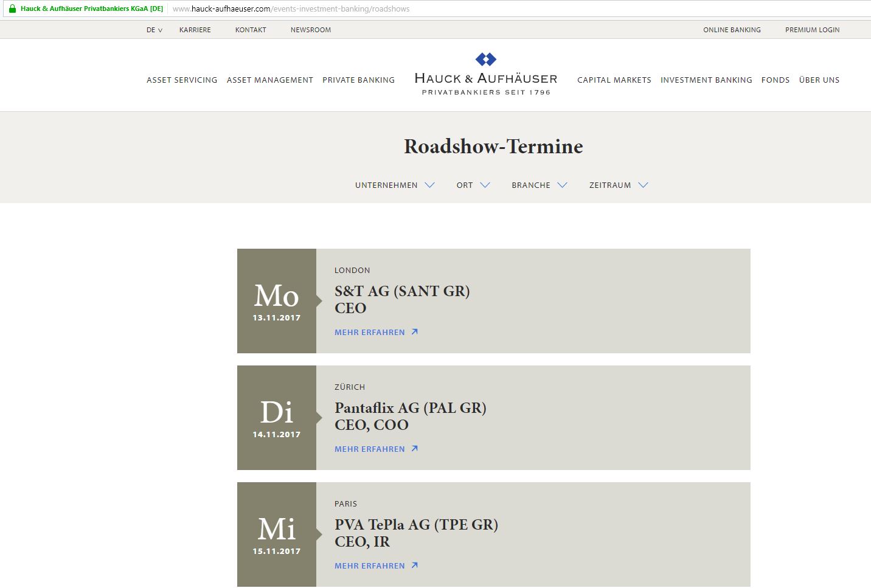Expand the Unternehmen filter dropdown
This screenshot has width=871, height=588.
[395, 185]
